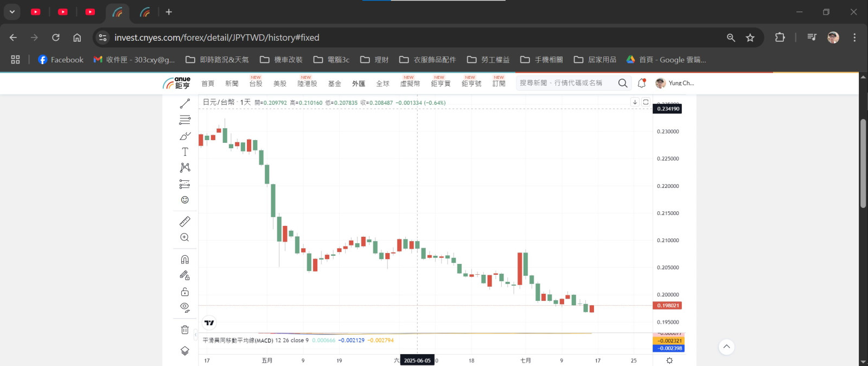The image size is (868, 366).
Task: Click the trash remove drawings icon
Action: 185,330
